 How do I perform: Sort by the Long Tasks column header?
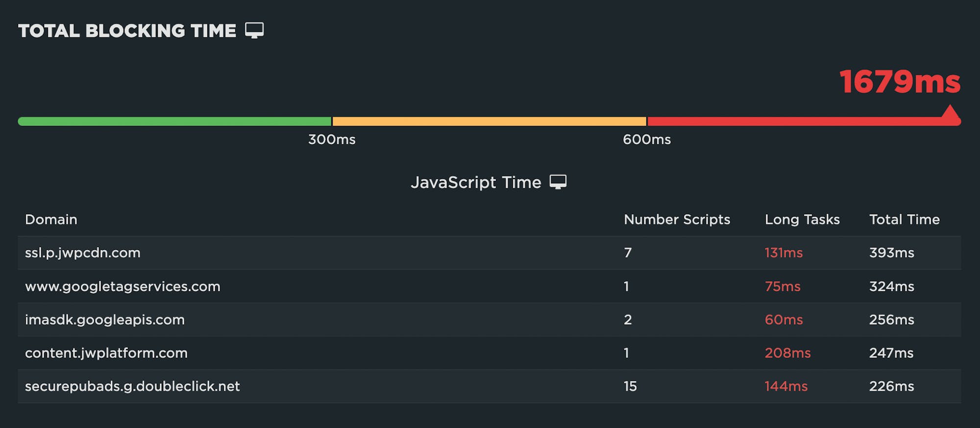pyautogui.click(x=802, y=220)
